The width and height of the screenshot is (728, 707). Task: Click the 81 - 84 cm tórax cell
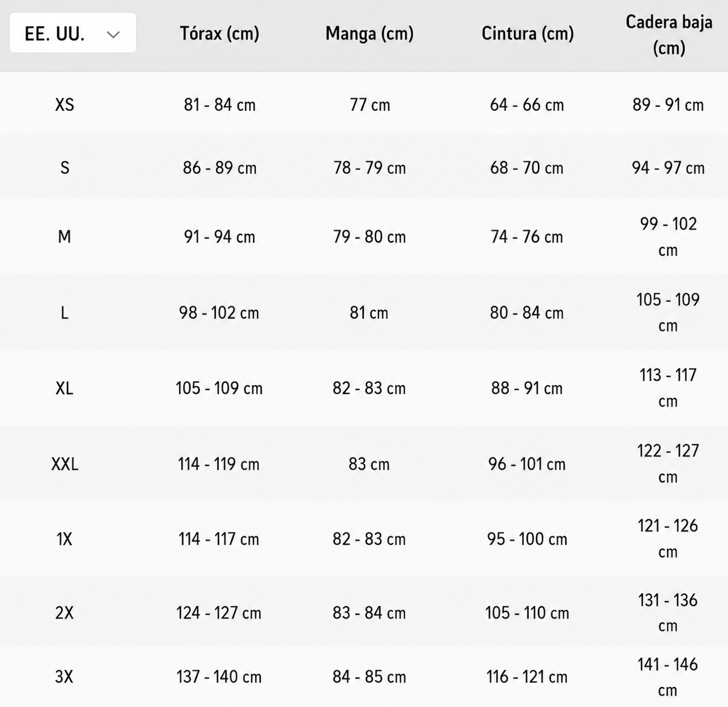(x=219, y=105)
